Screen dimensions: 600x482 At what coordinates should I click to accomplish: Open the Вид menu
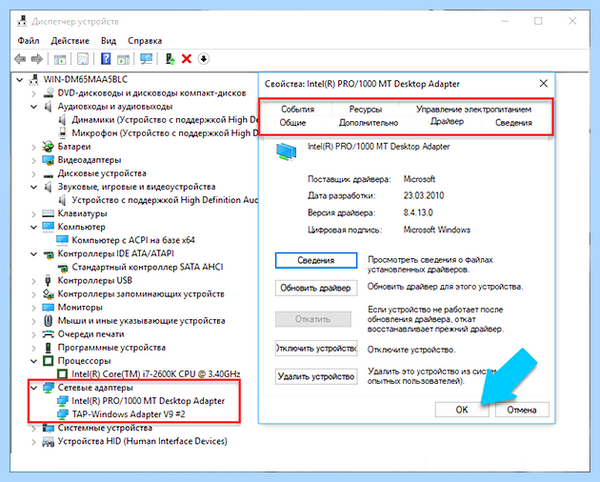pos(108,41)
